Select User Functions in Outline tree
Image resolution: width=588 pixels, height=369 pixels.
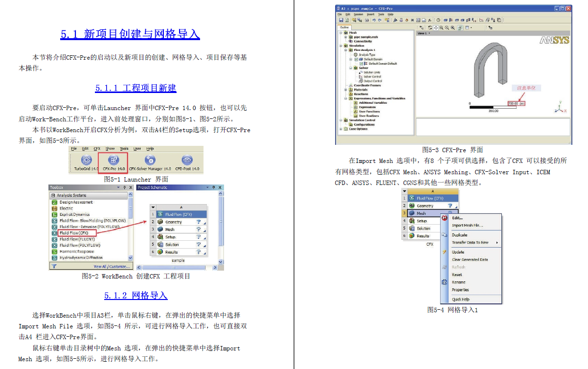click(x=368, y=112)
